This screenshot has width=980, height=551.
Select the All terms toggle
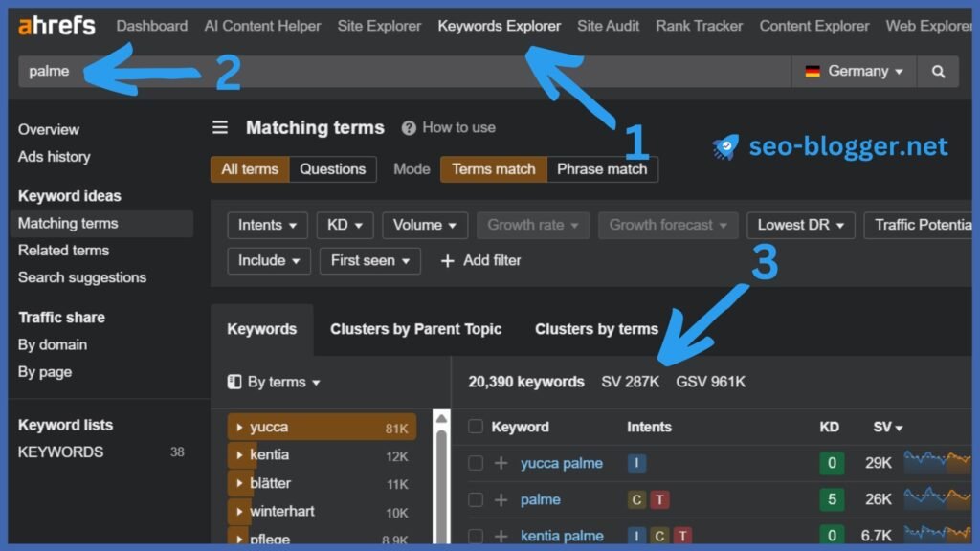click(250, 169)
